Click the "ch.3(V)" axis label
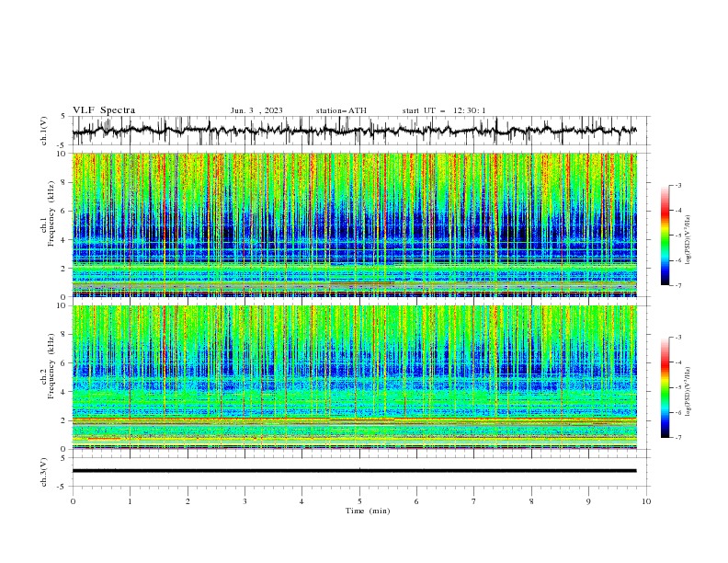 click(x=44, y=472)
